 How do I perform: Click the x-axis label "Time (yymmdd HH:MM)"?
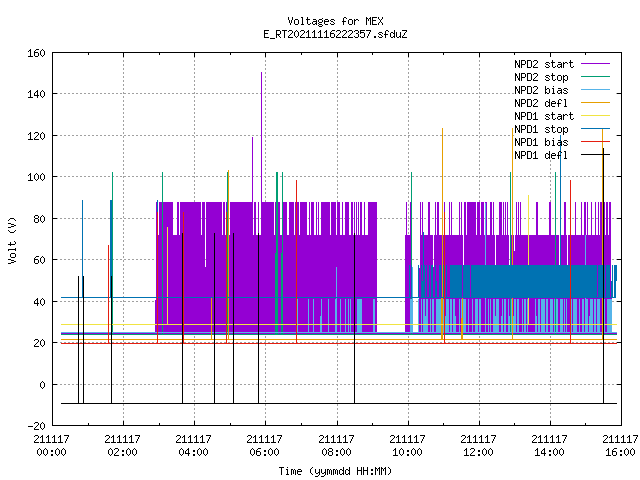pyautogui.click(x=335, y=471)
